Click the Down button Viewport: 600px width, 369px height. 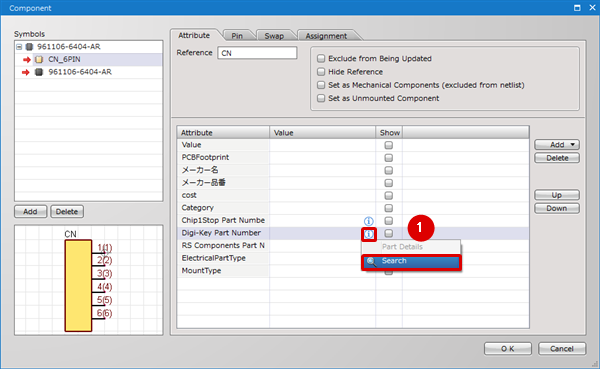pos(557,209)
